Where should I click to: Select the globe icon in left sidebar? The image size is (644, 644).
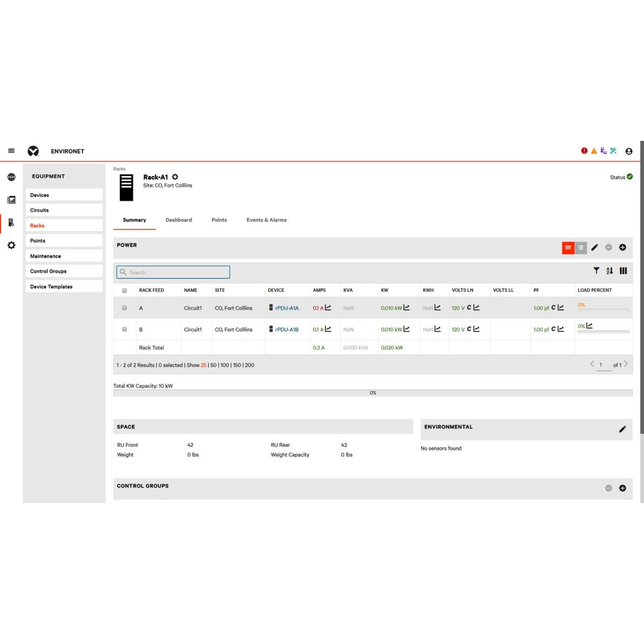coord(11,177)
